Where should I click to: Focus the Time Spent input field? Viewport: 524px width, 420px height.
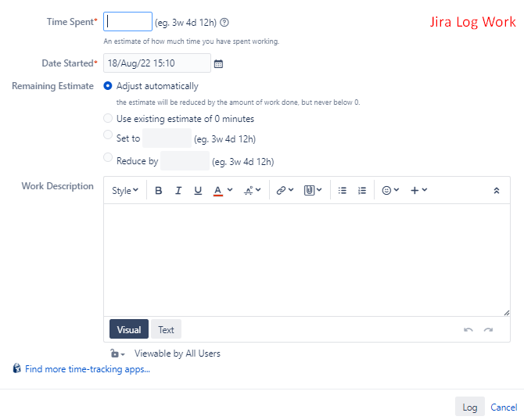coord(127,22)
